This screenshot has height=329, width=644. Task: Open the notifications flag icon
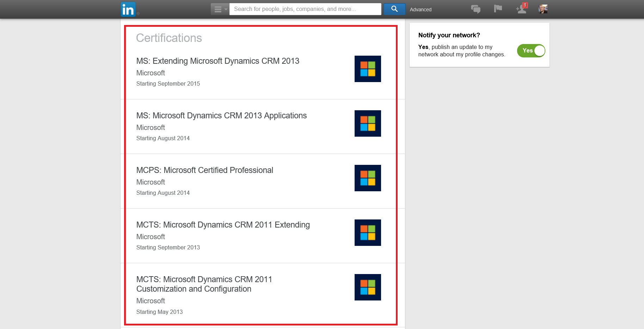pyautogui.click(x=498, y=9)
